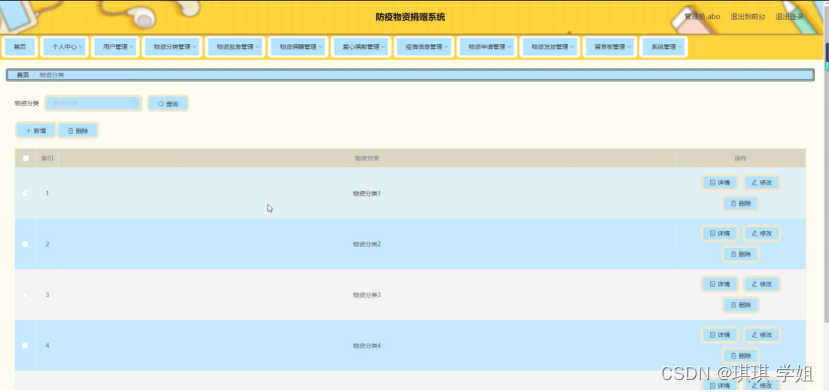Viewport: 829px width, 392px height.
Task: Open 详情 for 物资分类1
Action: click(x=720, y=183)
